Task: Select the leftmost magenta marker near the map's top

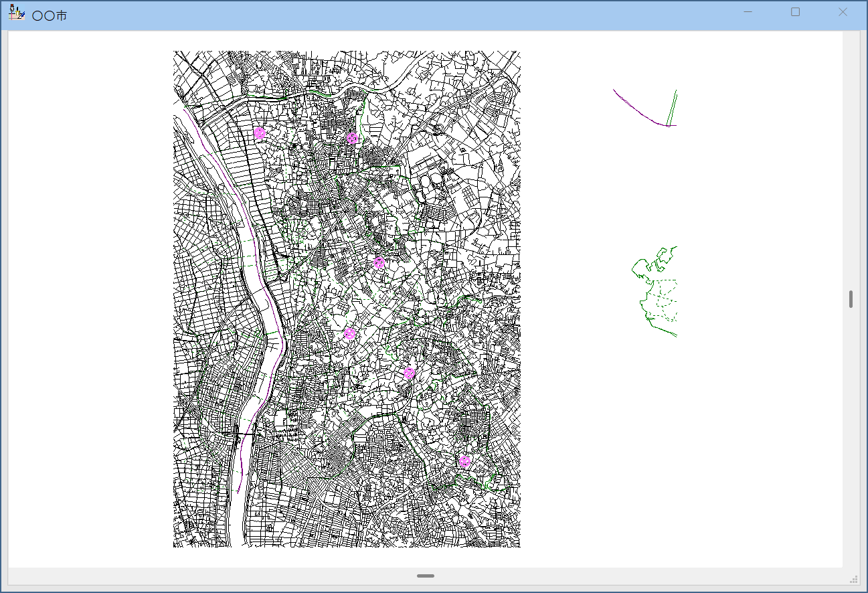Action: (260, 133)
